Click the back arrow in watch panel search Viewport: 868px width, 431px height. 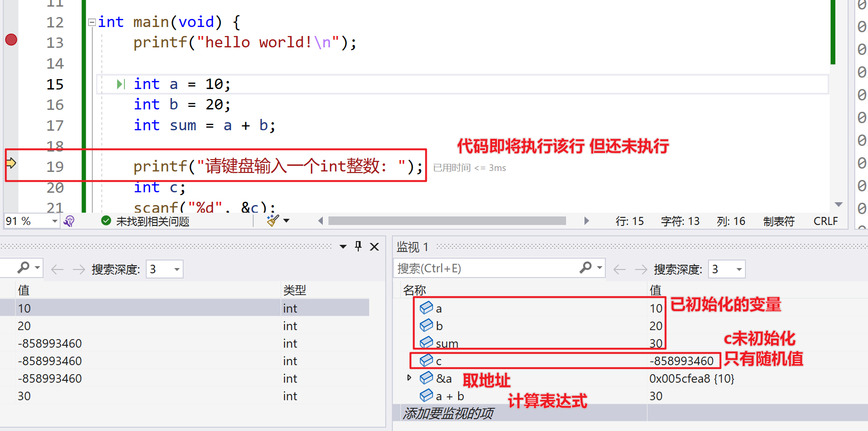(x=620, y=269)
